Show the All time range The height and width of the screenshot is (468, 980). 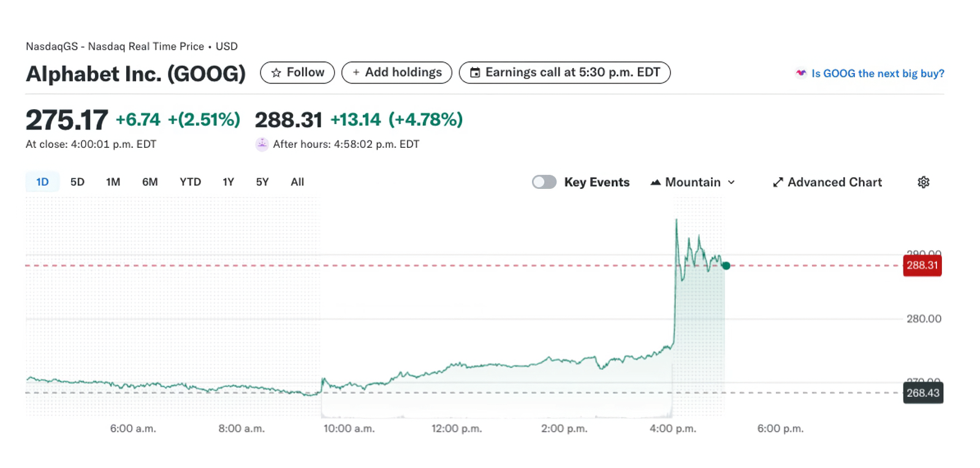(x=297, y=182)
